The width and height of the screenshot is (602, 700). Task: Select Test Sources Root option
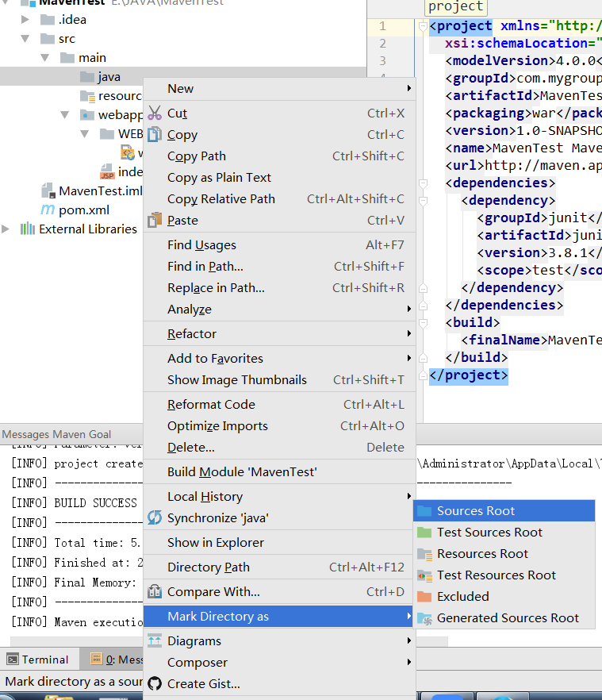pos(504,532)
